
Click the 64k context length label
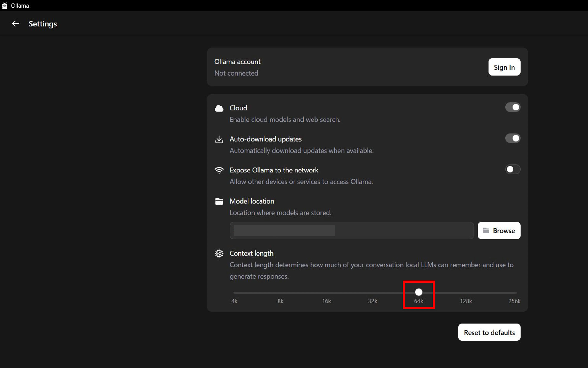tap(419, 301)
